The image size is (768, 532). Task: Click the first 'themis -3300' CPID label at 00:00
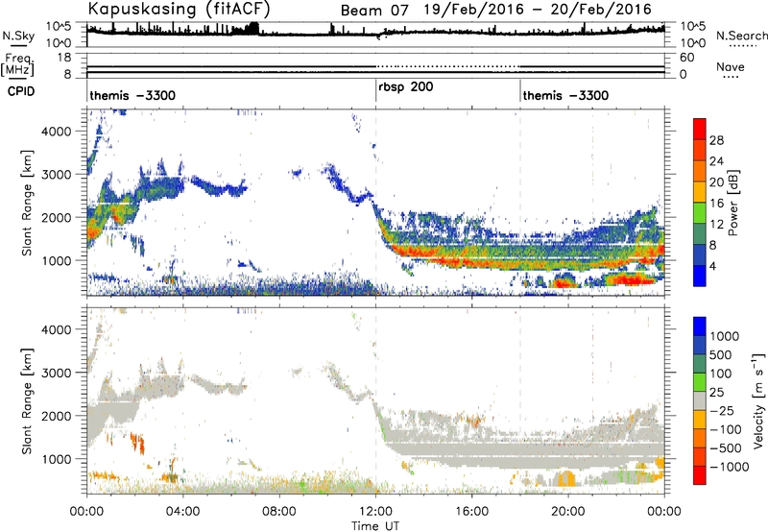132,95
